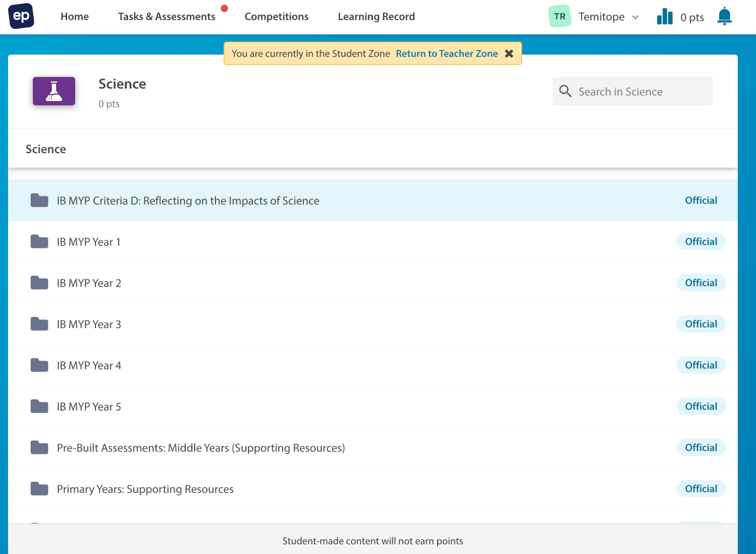Click Official badge on Year 2 row
The image size is (756, 554).
pyautogui.click(x=701, y=282)
